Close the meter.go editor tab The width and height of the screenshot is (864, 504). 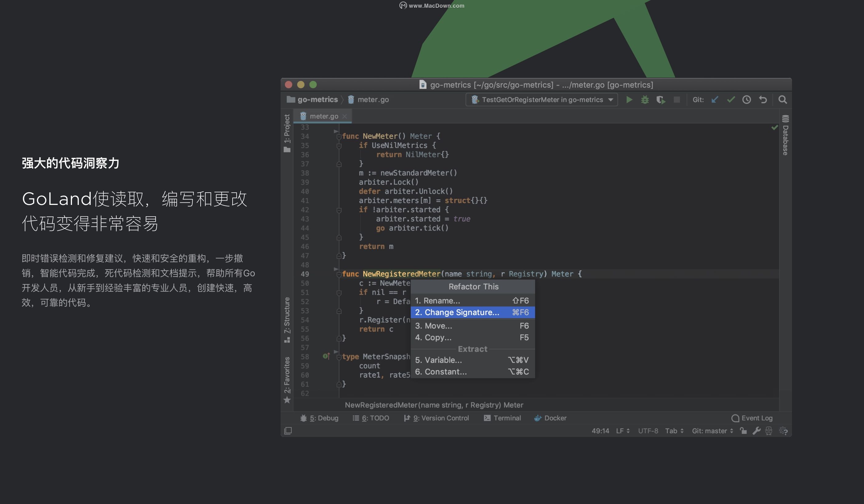tap(345, 117)
